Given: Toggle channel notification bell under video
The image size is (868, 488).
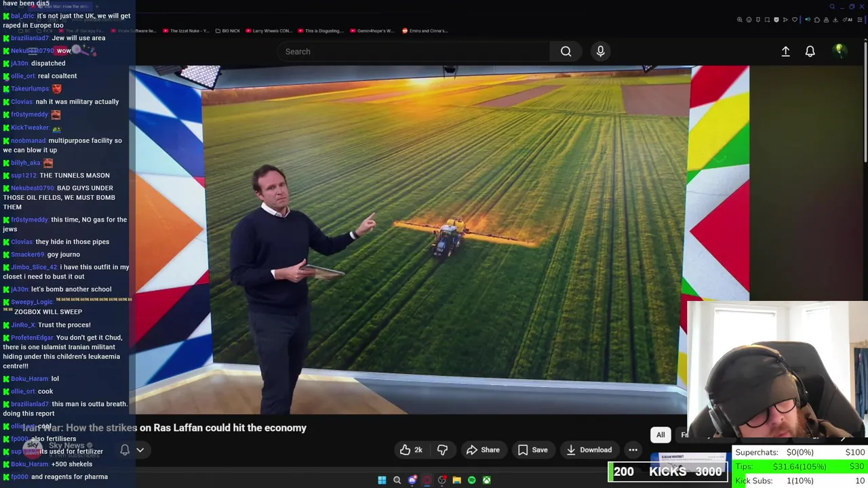Looking at the screenshot, I should click(125, 449).
